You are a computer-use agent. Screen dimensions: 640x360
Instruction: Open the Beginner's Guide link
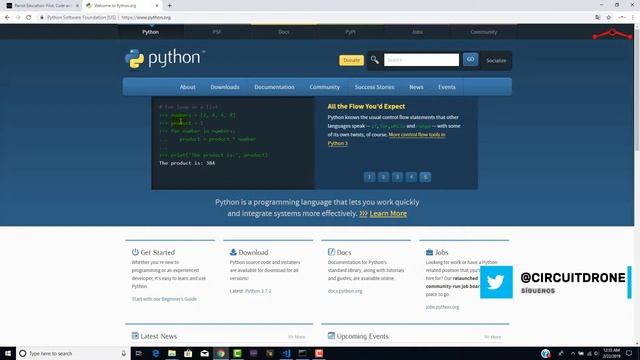164,299
